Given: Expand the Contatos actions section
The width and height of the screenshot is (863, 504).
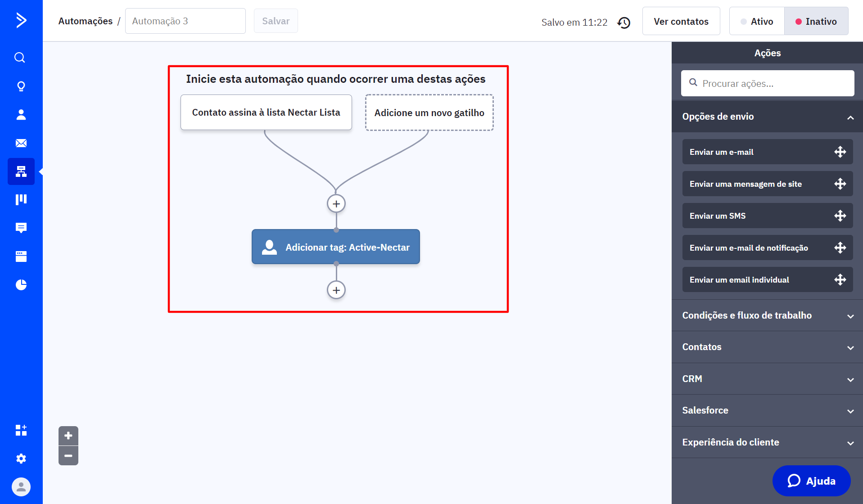Looking at the screenshot, I should click(767, 347).
